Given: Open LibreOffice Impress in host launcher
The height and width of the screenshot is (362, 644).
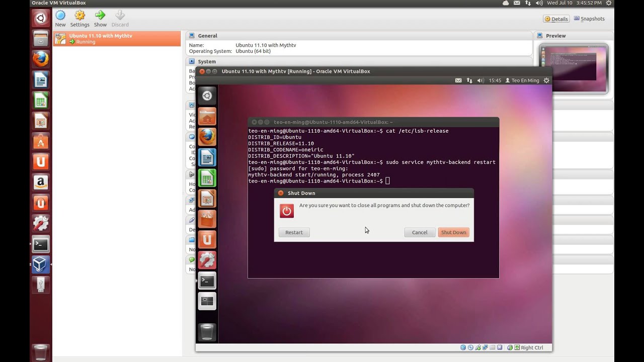Looking at the screenshot, I should click(x=41, y=121).
